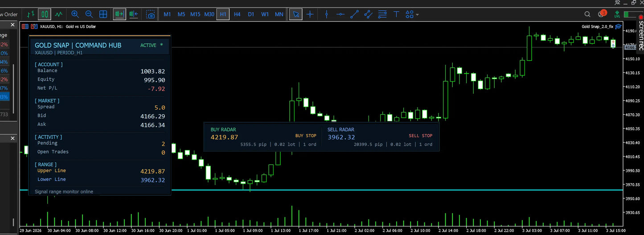The image size is (644, 235).
Task: Click the current price tag on price scale
Action: pyautogui.click(x=630, y=47)
